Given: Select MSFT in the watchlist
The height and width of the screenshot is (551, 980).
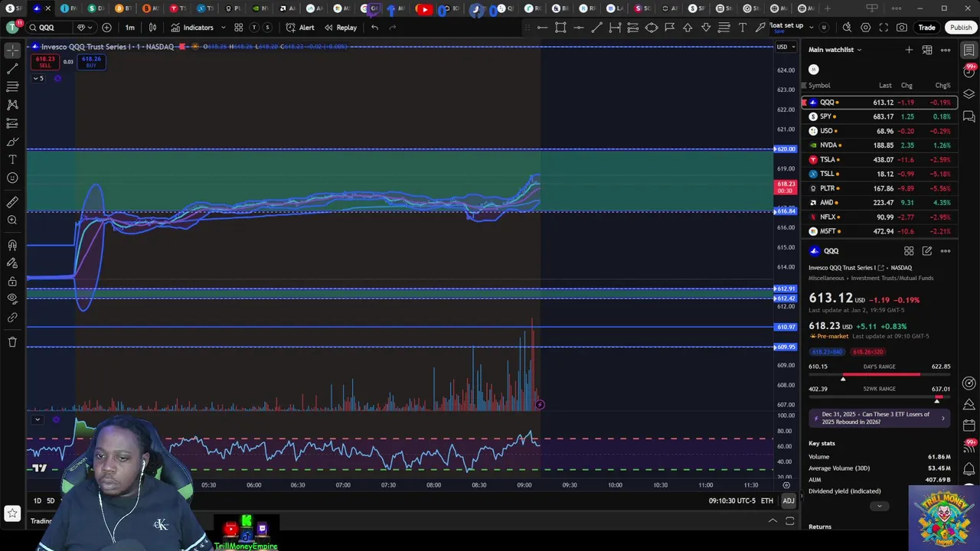Looking at the screenshot, I should pyautogui.click(x=879, y=231).
